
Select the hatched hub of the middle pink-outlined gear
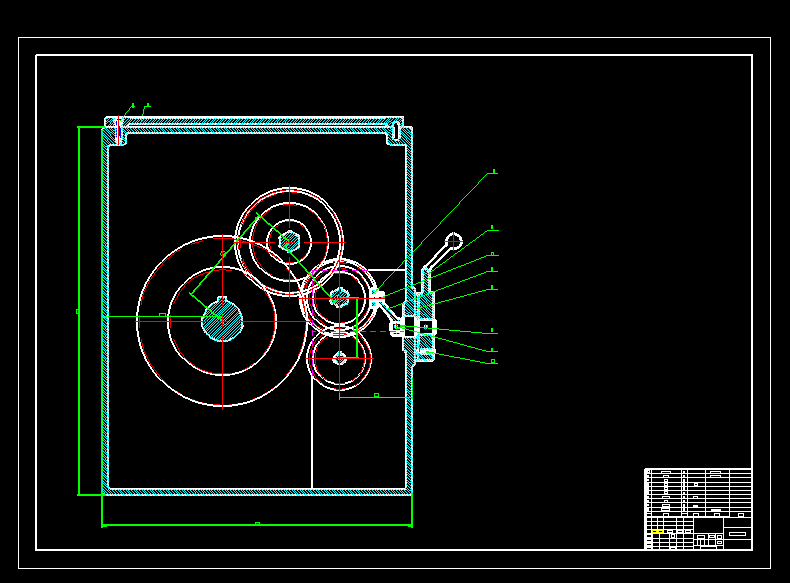339,298
